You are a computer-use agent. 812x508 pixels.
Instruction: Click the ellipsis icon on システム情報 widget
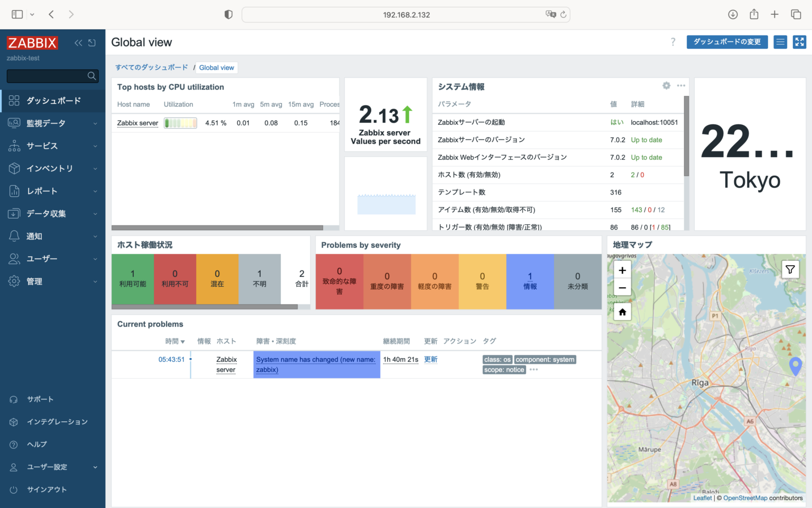point(681,85)
